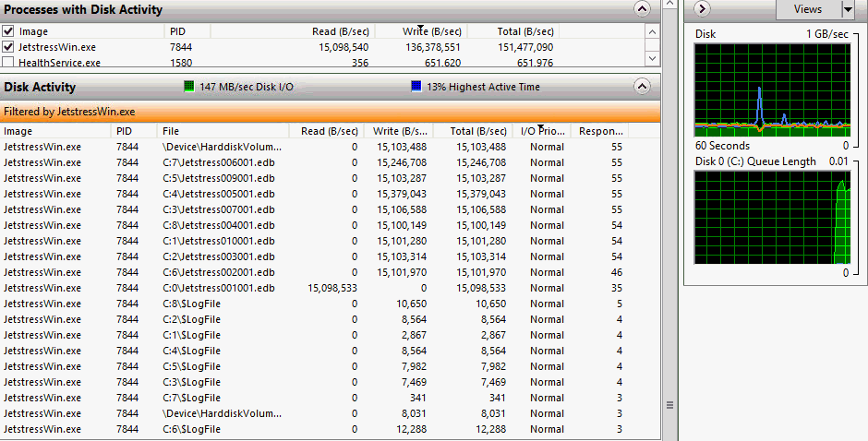868x441 pixels.
Task: Collapse the Disk Activity section
Action: click(642, 87)
